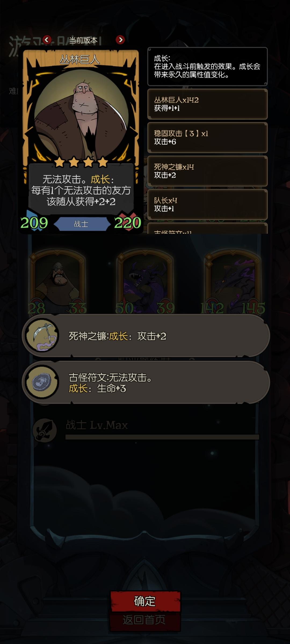Screen dimensions: 290x644
Task: Tap the 古怪符文 rune stone icon
Action: click(x=42, y=382)
